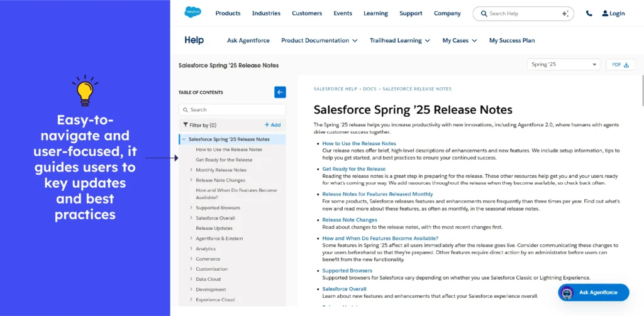Expand Product Documentation dropdown
644x316 pixels.
coord(319,41)
